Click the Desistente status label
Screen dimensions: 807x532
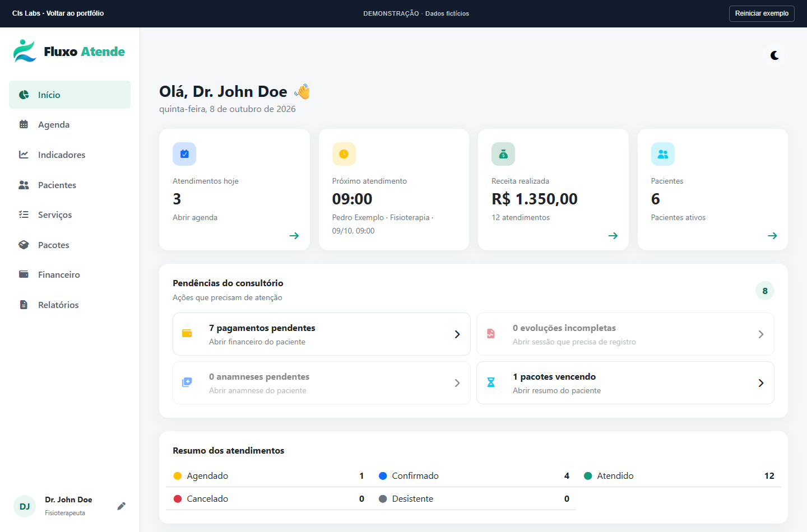(x=412, y=499)
